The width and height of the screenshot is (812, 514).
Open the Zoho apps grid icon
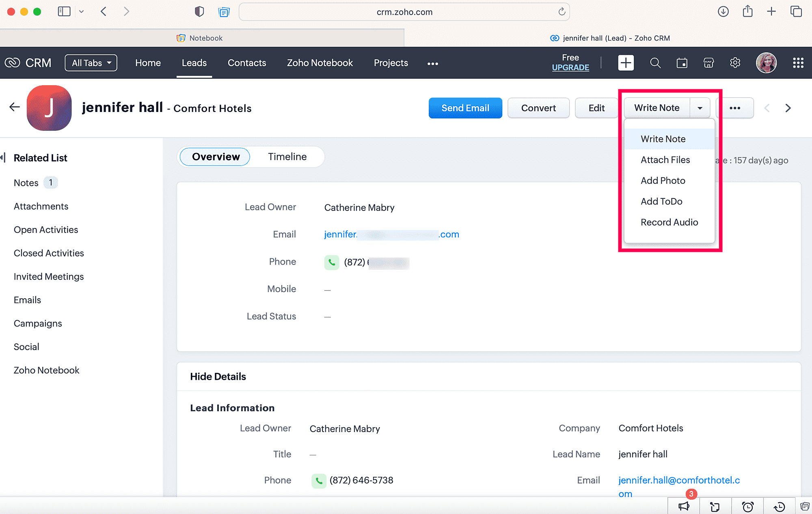[798, 63]
